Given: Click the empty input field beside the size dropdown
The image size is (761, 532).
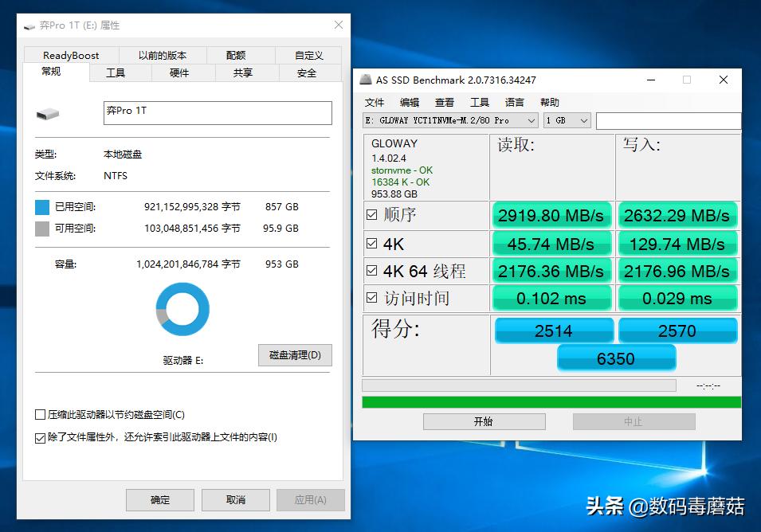Looking at the screenshot, I should (668, 119).
